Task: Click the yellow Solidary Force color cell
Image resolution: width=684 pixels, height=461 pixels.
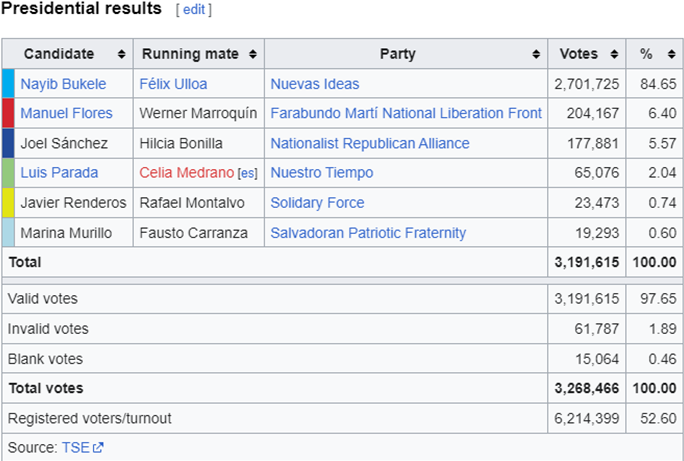Action: (8, 203)
